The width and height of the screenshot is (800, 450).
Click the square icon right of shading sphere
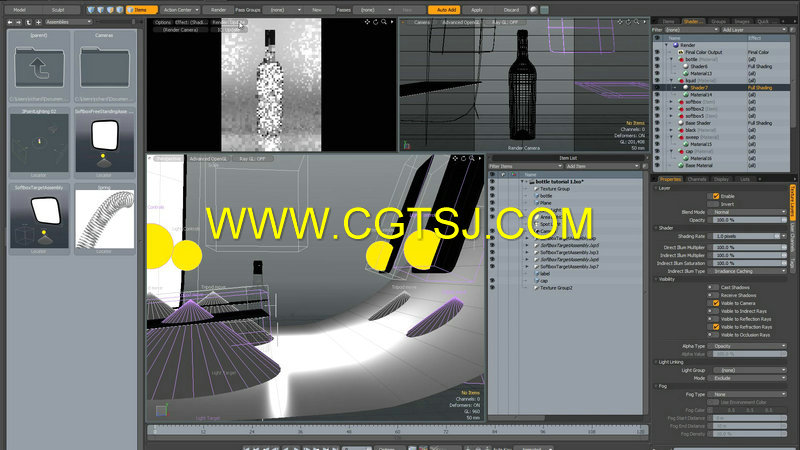(544, 10)
